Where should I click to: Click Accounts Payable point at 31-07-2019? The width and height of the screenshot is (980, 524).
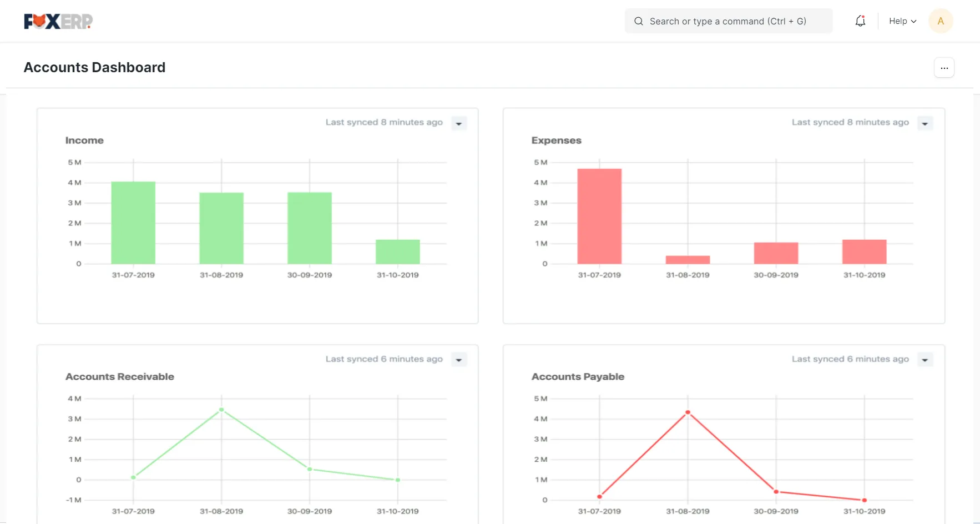coord(599,497)
